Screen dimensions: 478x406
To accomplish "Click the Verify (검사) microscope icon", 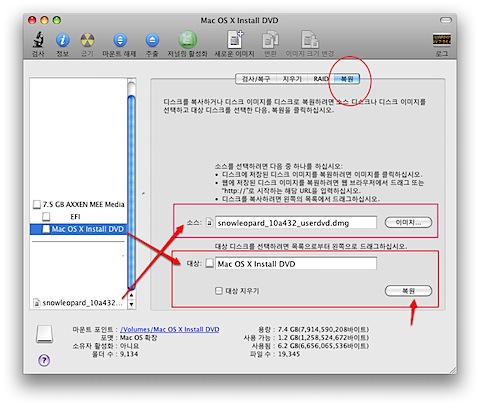I will [x=38, y=40].
